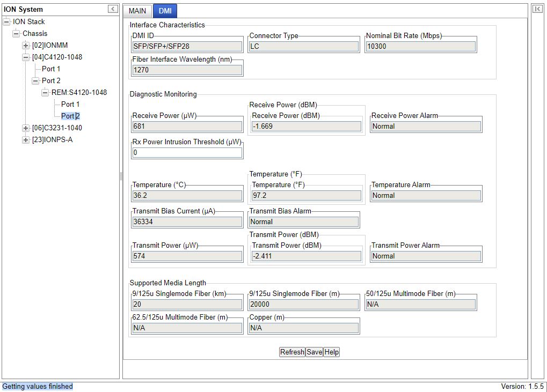This screenshot has height=392, width=547.
Task: Select the DMI tab
Action: pos(165,11)
